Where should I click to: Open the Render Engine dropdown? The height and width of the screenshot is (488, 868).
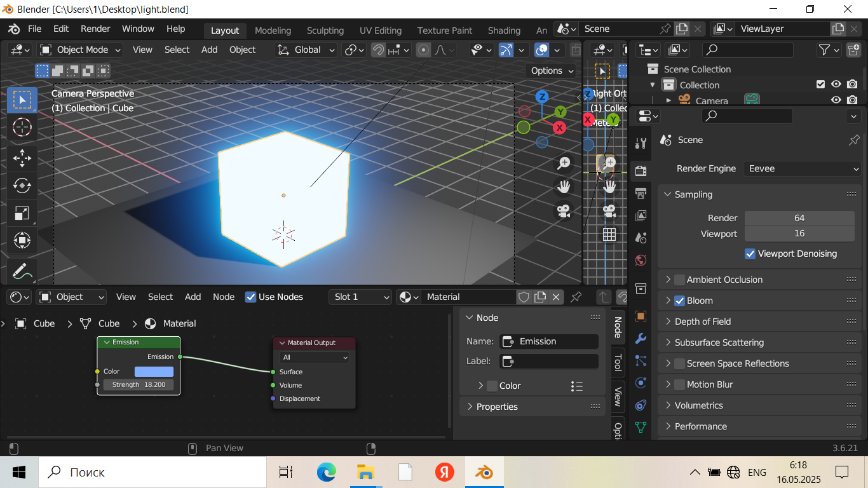[802, 168]
